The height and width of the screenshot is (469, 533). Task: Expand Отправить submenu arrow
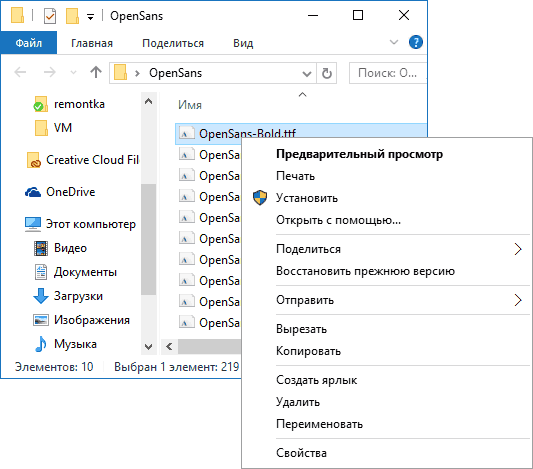click(518, 300)
